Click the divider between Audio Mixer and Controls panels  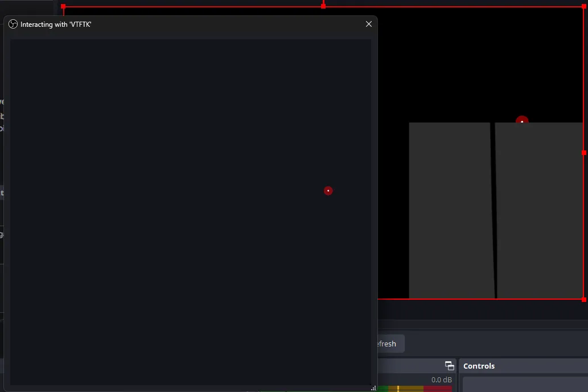coord(457,373)
